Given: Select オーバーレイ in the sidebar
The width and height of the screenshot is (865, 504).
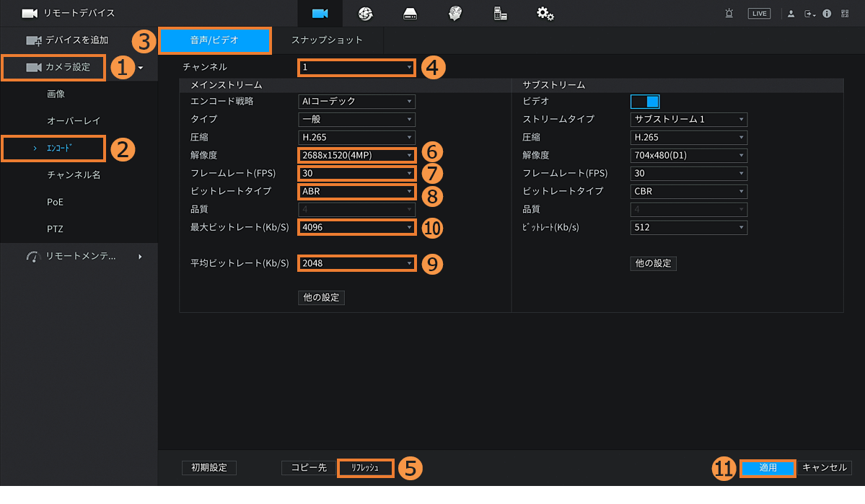Looking at the screenshot, I should coord(74,121).
